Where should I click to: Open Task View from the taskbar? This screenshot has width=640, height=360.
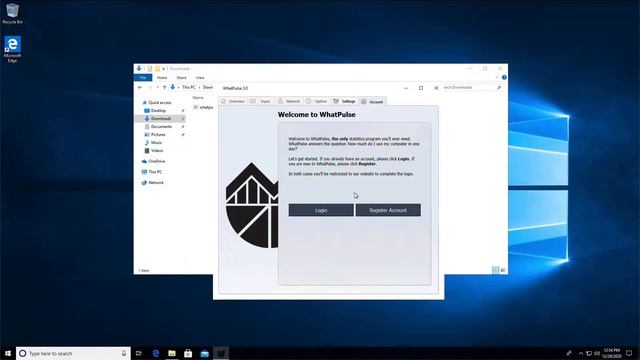pyautogui.click(x=139, y=353)
